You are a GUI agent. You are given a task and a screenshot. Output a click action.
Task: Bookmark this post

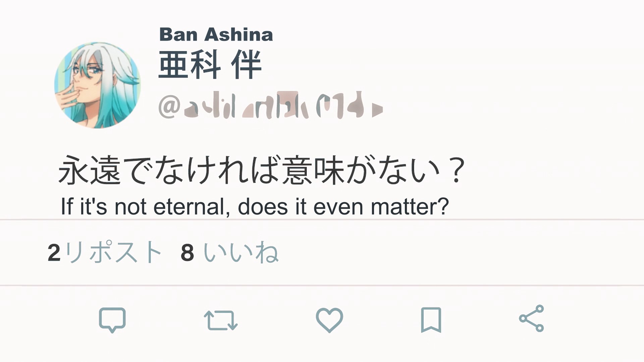pyautogui.click(x=431, y=320)
